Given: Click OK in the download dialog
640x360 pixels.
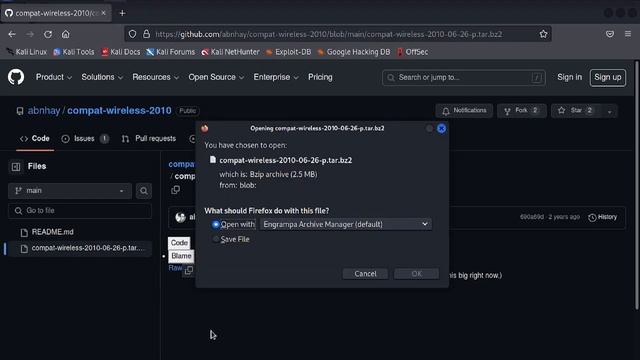Looking at the screenshot, I should click(x=416, y=274).
